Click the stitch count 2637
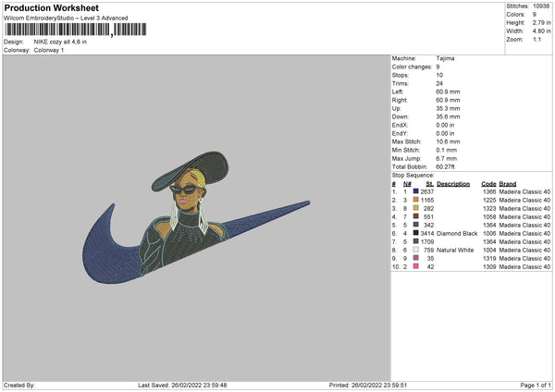 click(426, 191)
